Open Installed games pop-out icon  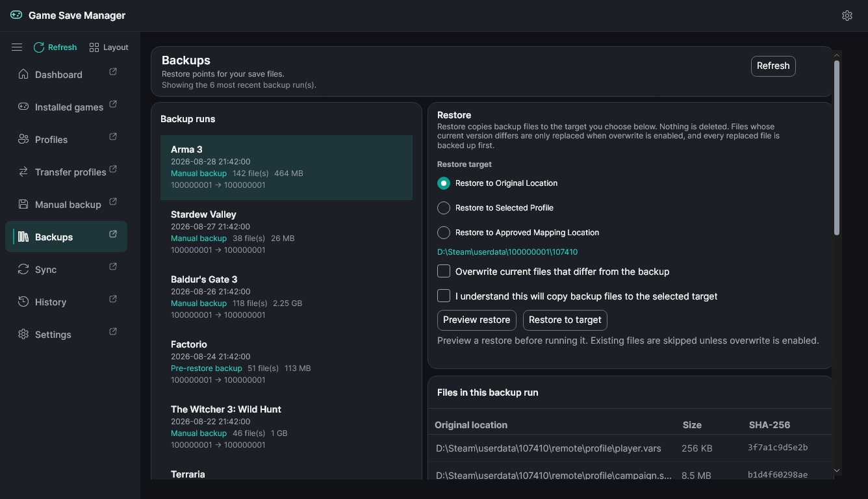tap(113, 104)
